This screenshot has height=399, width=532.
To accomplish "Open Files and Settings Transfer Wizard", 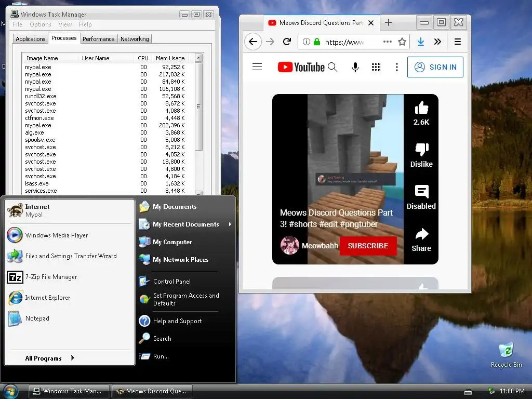I will (69, 256).
